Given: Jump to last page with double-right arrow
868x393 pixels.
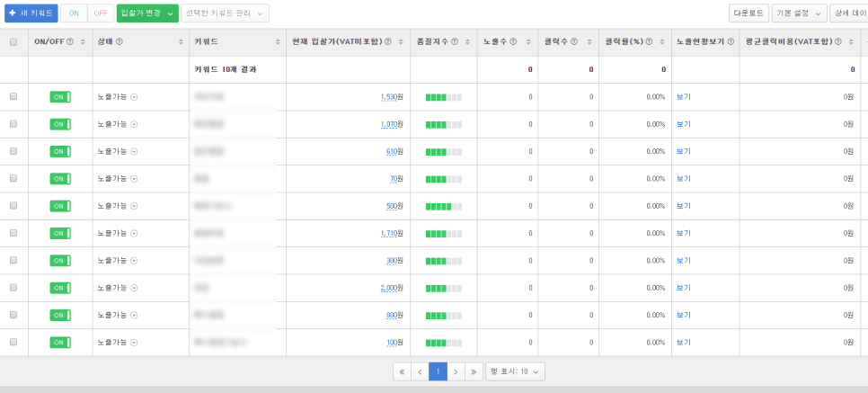Looking at the screenshot, I should 474,372.
